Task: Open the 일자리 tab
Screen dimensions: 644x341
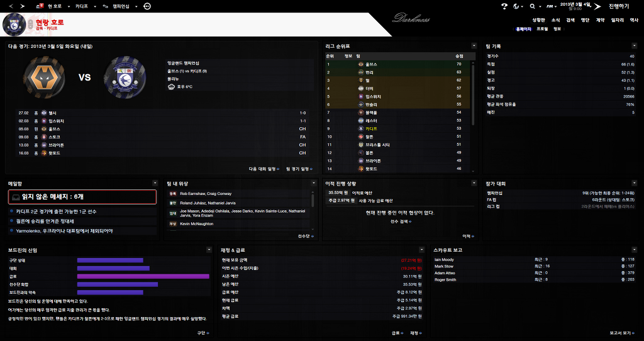Action: 618,20
